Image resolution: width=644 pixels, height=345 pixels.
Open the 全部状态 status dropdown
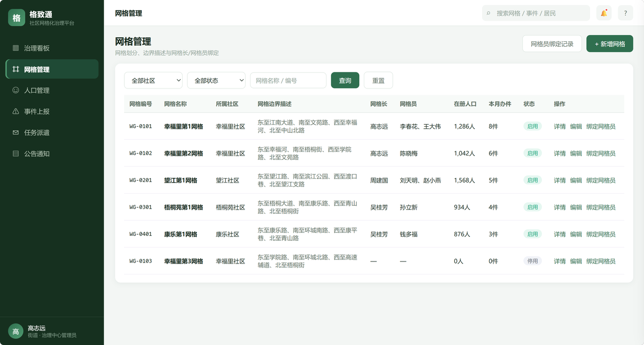tap(216, 80)
